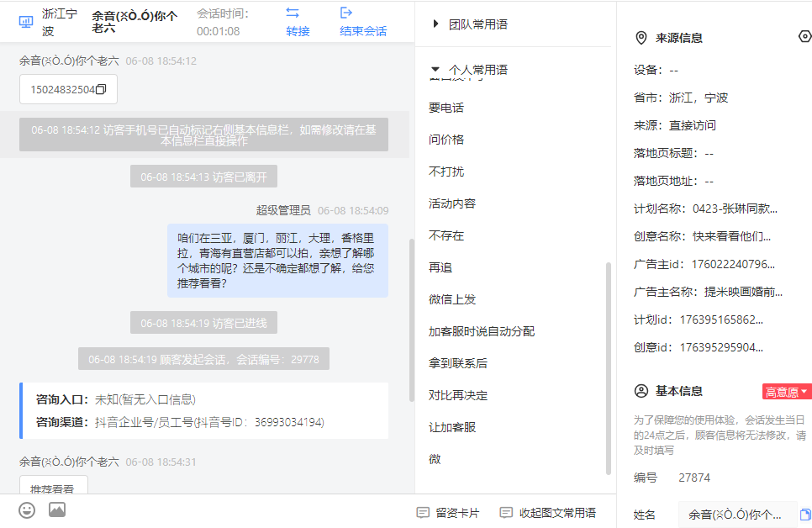
Task: Click the location pin icon beside 来源信息
Action: (x=641, y=38)
